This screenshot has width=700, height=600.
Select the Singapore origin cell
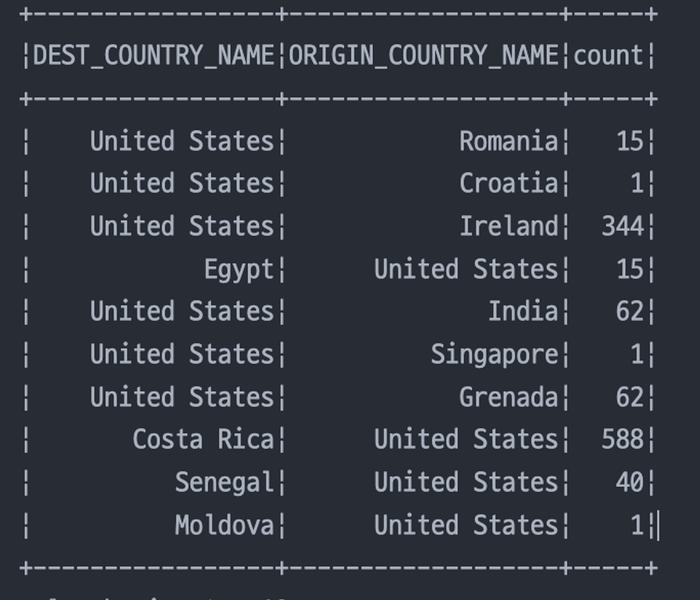coord(494,354)
